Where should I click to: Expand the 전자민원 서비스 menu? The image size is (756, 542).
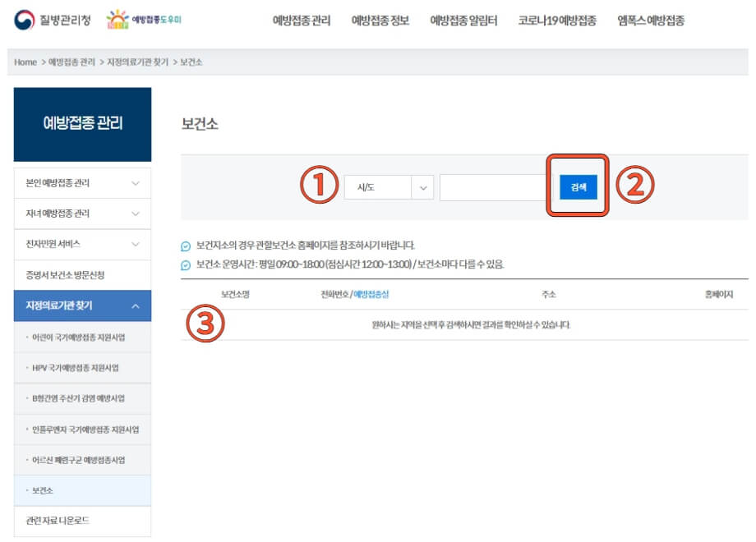(x=81, y=244)
